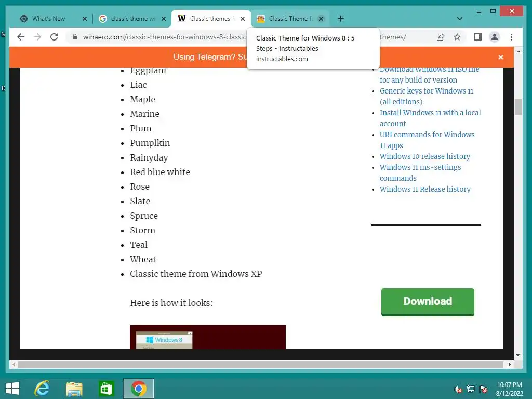The image size is (532, 399).
Task: Open the taskbar clock and date
Action: 509,389
